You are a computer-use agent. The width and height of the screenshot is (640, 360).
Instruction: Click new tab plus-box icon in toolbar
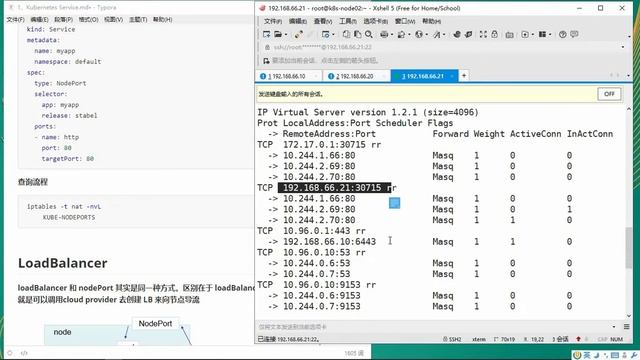point(525,34)
